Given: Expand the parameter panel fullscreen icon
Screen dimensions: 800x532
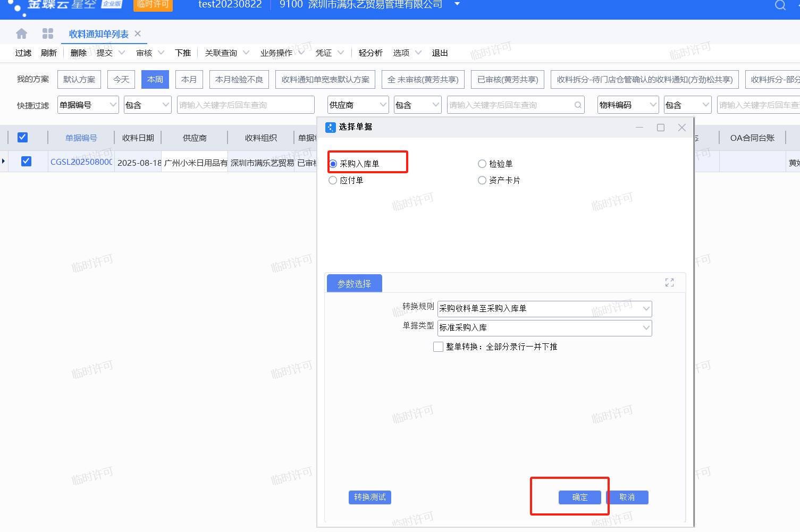Looking at the screenshot, I should click(669, 283).
